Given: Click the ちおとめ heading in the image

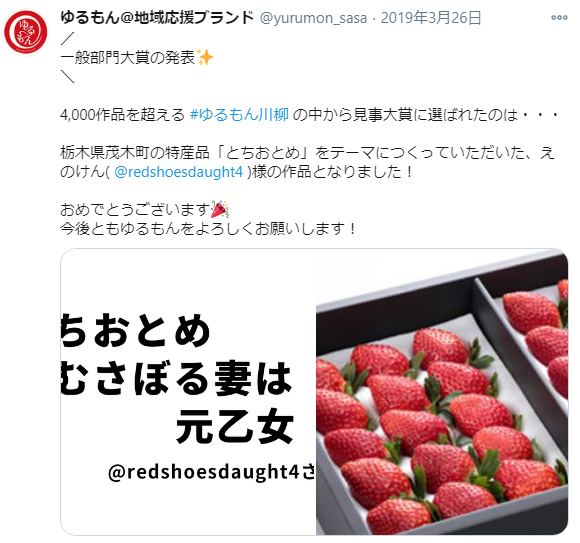Looking at the screenshot, I should [136, 330].
